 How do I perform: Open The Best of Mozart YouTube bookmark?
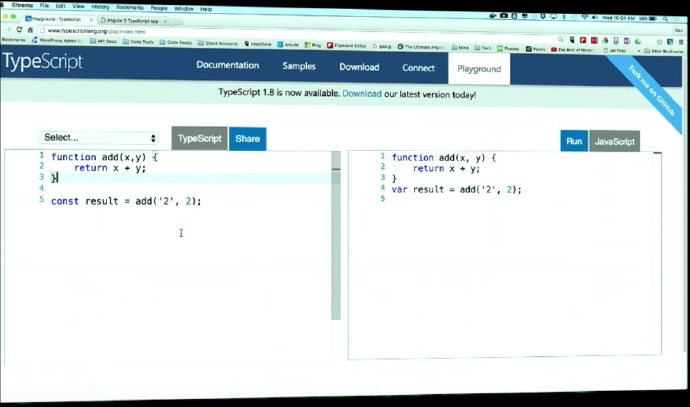[573, 50]
